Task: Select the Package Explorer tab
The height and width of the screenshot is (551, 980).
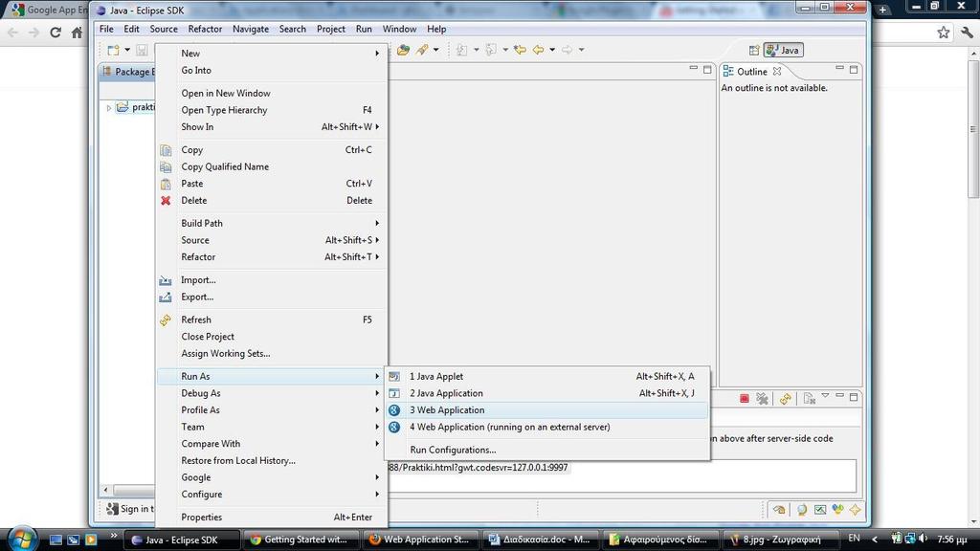Action: click(x=127, y=72)
